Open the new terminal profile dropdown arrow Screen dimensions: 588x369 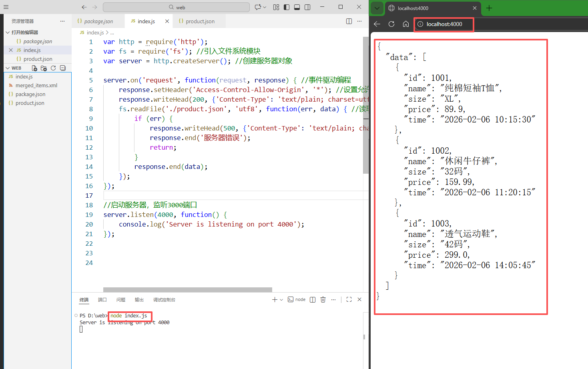(x=282, y=299)
